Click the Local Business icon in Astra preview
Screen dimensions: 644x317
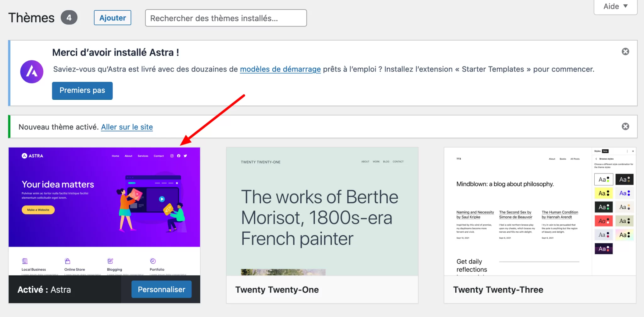pos(25,261)
